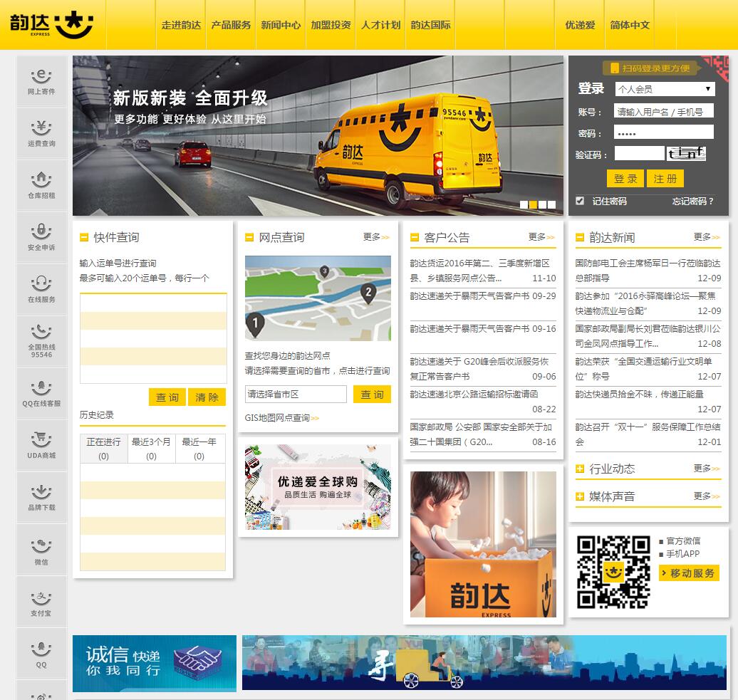Open the 品牌下载 download icon
The image size is (738, 700).
point(41,497)
